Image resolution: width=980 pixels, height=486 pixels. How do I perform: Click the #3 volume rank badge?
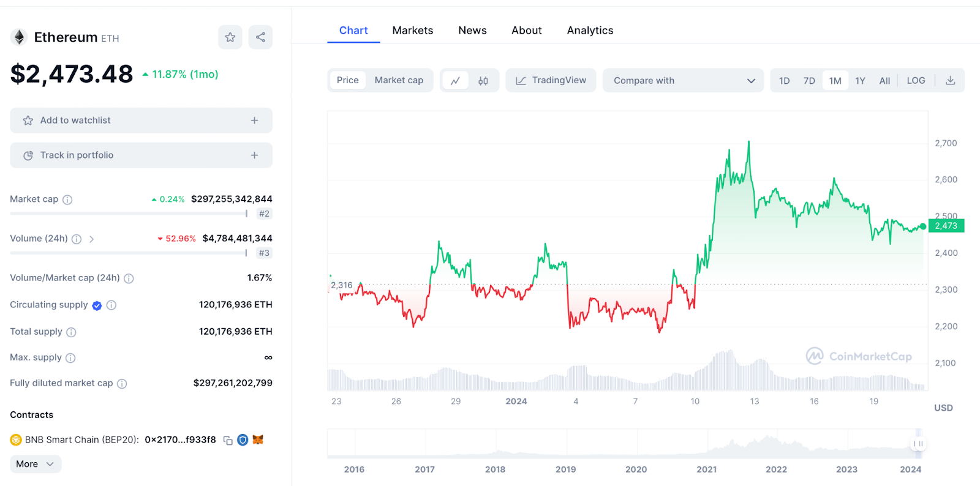pos(264,253)
